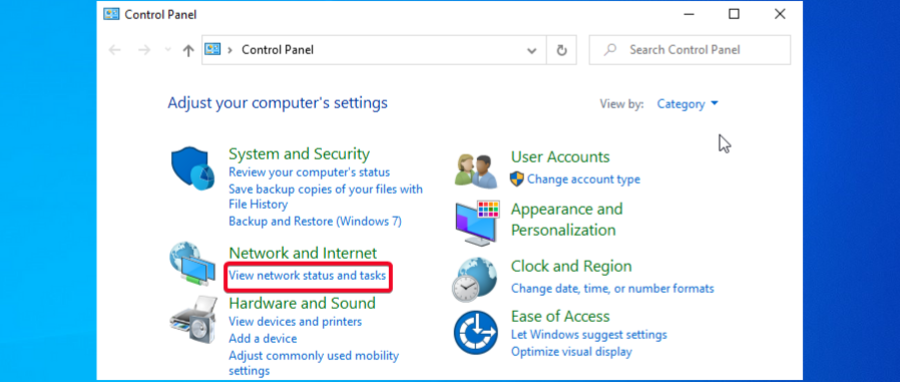Image resolution: width=900 pixels, height=382 pixels.
Task: Minimize the Control Panel window
Action: [688, 14]
